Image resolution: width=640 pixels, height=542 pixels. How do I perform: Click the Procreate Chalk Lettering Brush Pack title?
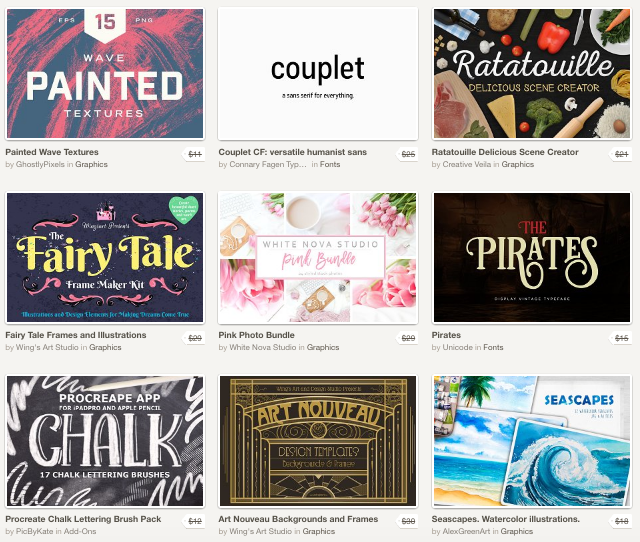[x=83, y=519]
